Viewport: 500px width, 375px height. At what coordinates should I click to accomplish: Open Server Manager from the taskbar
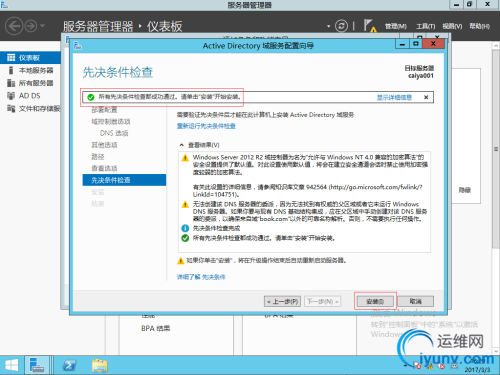coord(37,366)
